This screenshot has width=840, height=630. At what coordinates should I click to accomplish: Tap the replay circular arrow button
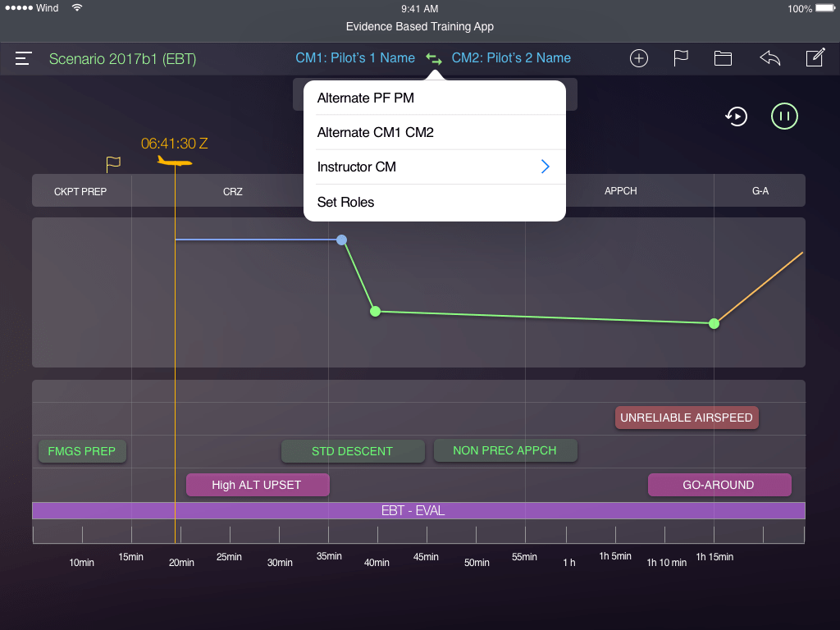click(736, 116)
